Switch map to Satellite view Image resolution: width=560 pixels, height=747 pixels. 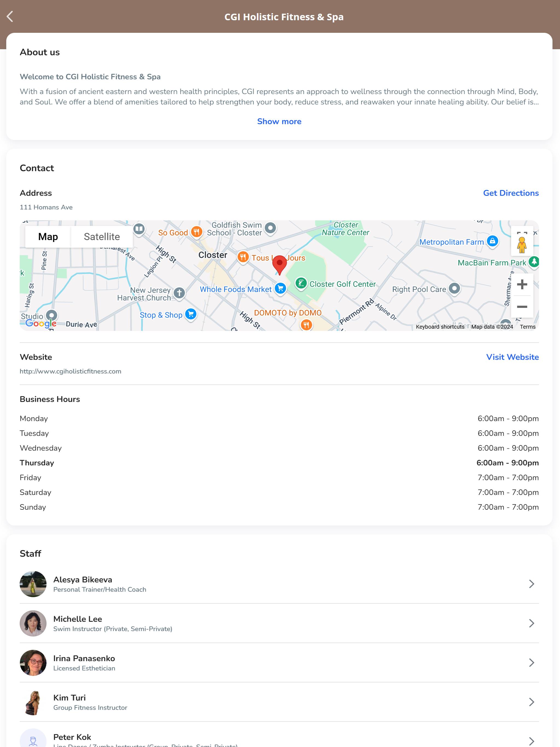pos(102,237)
